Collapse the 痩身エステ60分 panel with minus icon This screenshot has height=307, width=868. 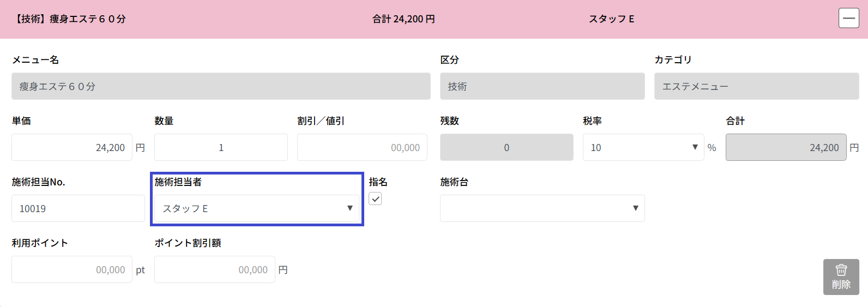point(848,19)
